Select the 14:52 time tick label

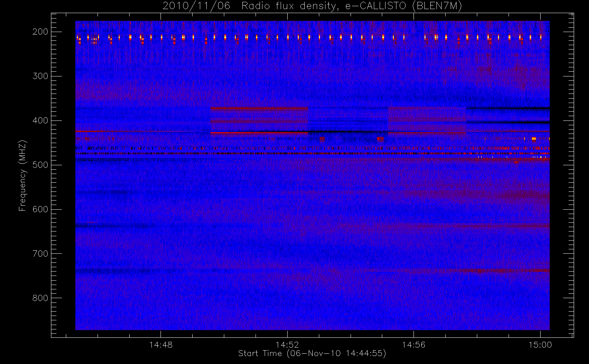pos(287,345)
